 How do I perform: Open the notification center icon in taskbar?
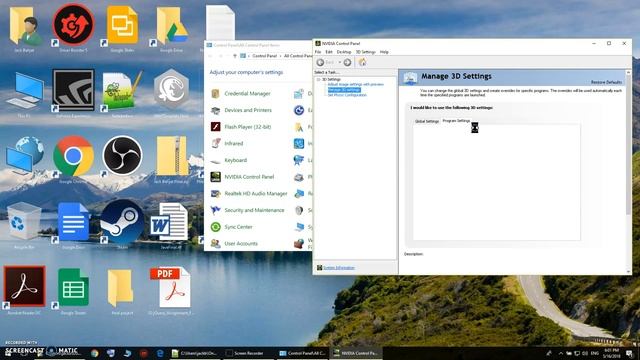(x=630, y=353)
